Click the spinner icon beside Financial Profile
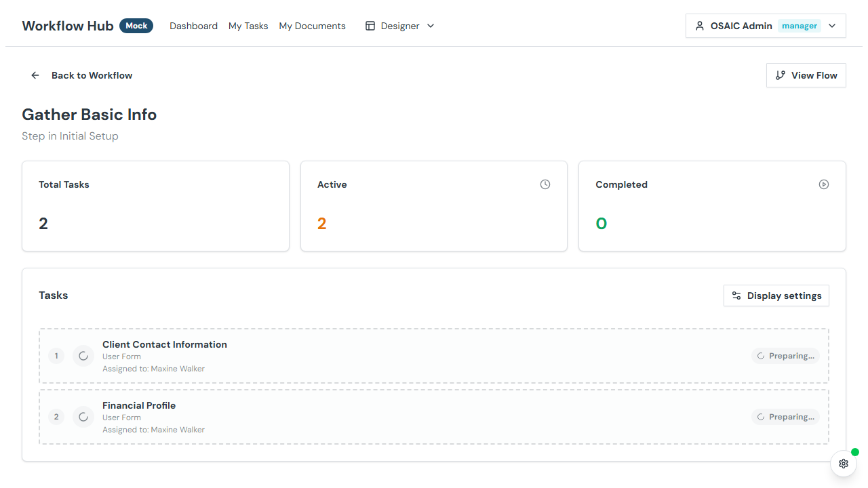 (83, 416)
